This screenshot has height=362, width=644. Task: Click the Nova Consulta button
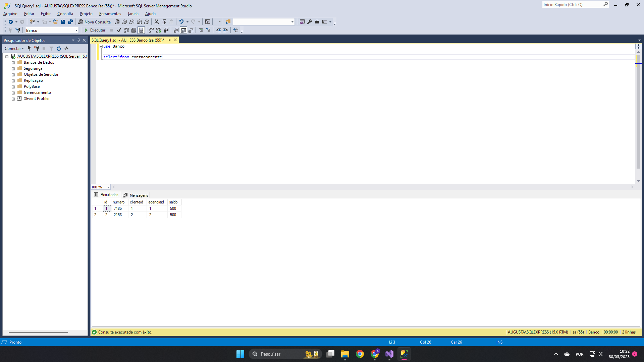95,22
